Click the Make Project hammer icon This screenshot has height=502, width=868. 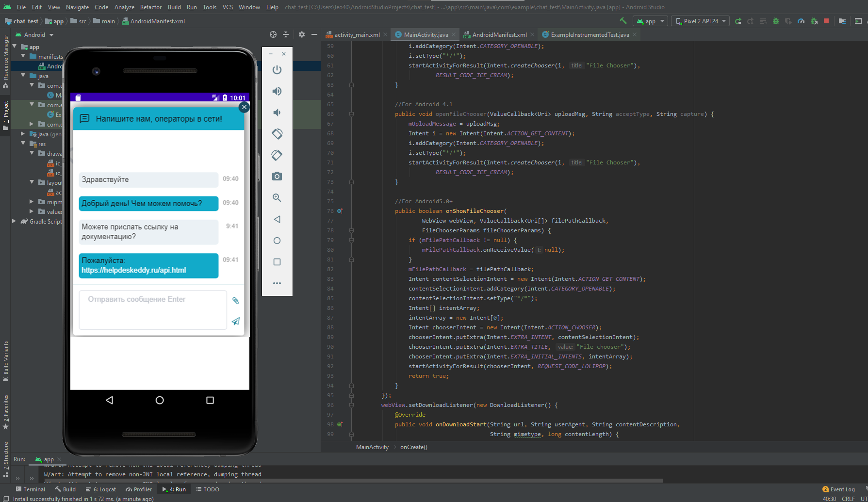pyautogui.click(x=623, y=21)
